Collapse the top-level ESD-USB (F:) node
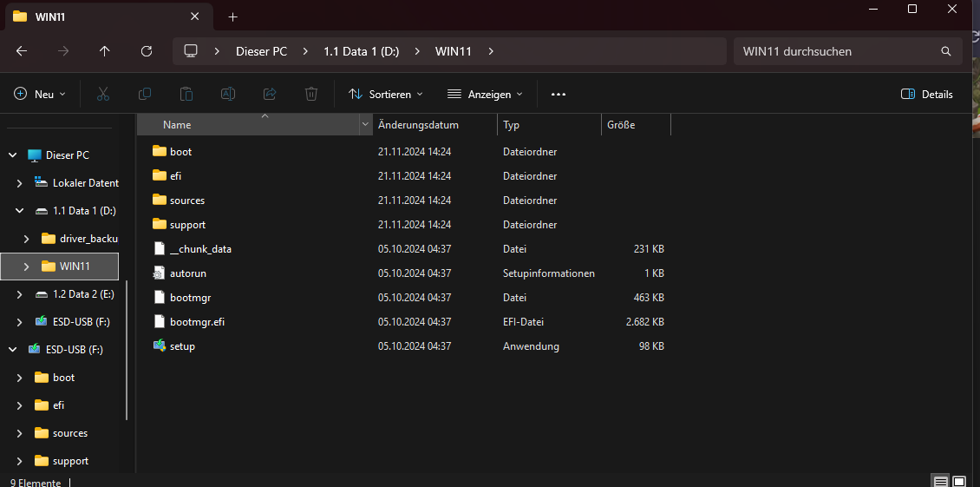The height and width of the screenshot is (487, 980). [x=12, y=349]
